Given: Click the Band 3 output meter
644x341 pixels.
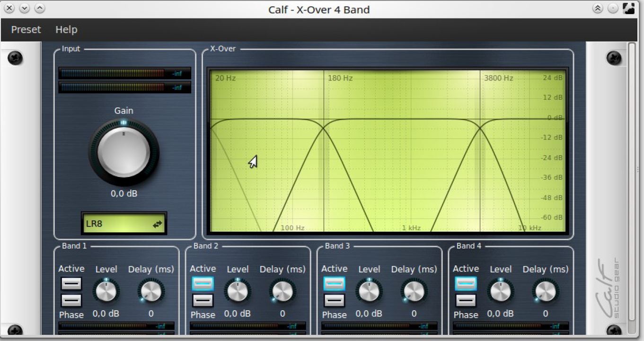Looking at the screenshot, I should (379, 326).
